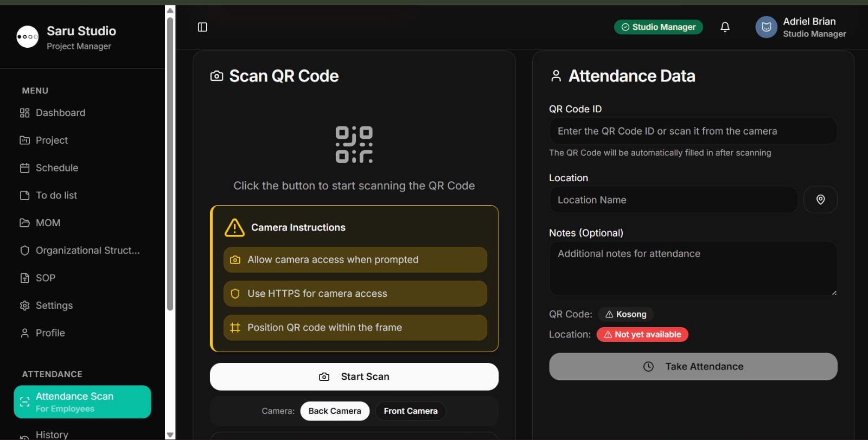This screenshot has height=440, width=868.
Task: Open the SOP menu item
Action: coord(82,278)
